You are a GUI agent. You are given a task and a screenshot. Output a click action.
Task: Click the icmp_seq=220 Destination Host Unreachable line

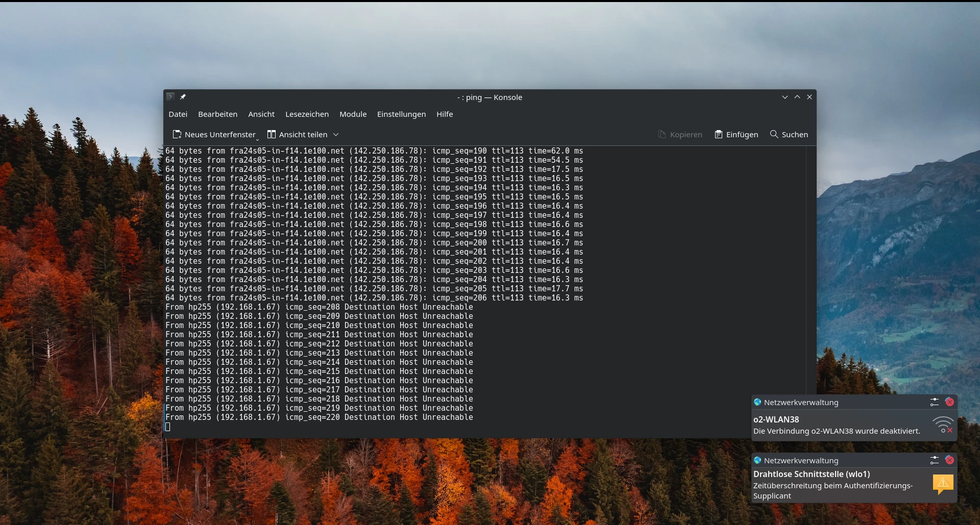(319, 417)
